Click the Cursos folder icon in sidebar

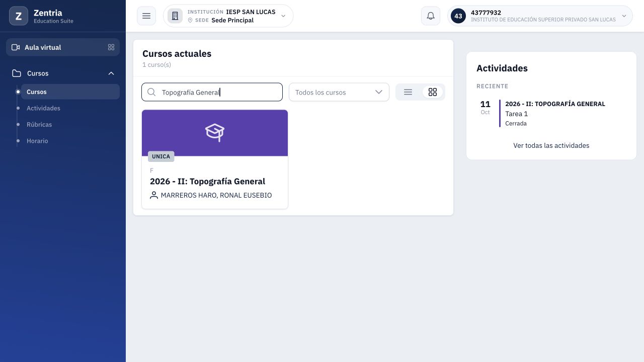pyautogui.click(x=17, y=73)
